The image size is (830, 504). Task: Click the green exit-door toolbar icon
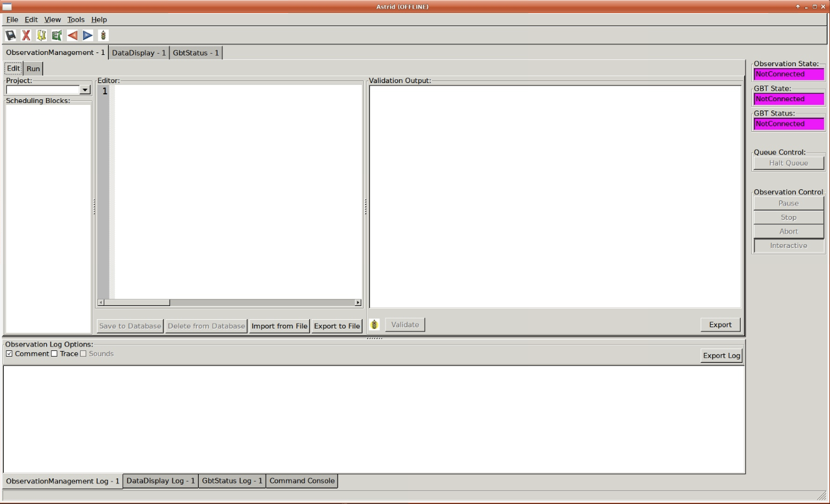coord(57,36)
